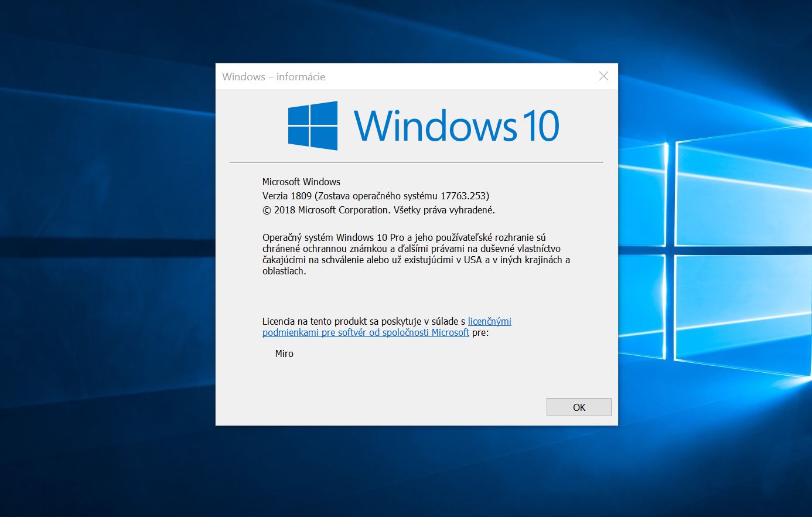Screen dimensions: 812x517
Task: Click the licensed user name 'Miro'
Action: (x=284, y=353)
